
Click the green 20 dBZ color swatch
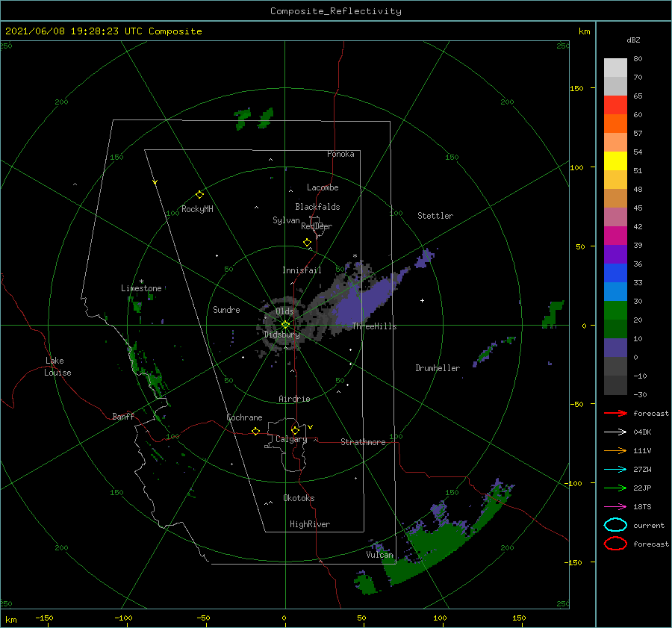(x=615, y=311)
